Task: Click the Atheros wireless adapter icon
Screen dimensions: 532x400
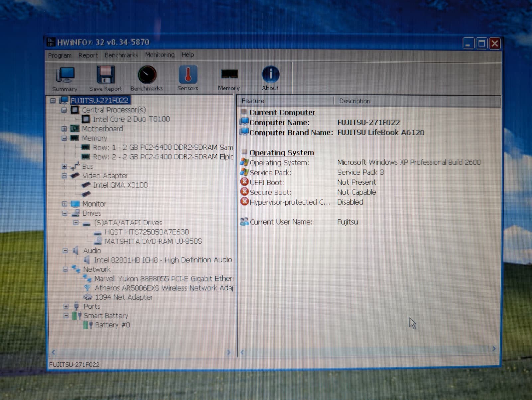Action: pyautogui.click(x=87, y=287)
